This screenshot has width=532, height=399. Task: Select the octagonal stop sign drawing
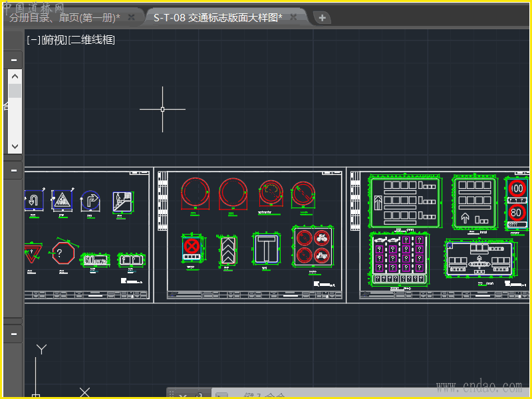pyautogui.click(x=62, y=253)
